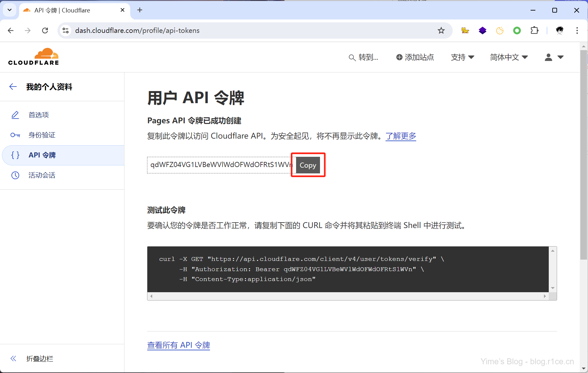Click the Cloudflare logo
Screen dimensions: 588x373
click(33, 57)
